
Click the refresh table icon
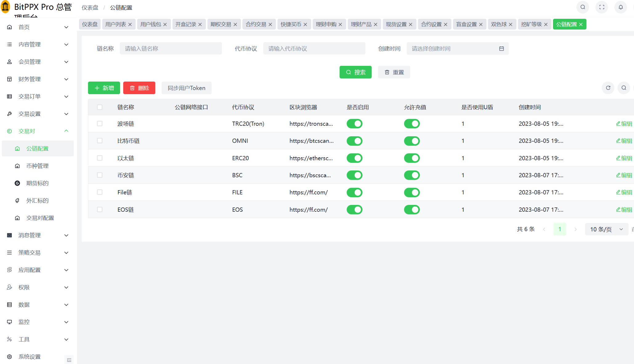[608, 88]
